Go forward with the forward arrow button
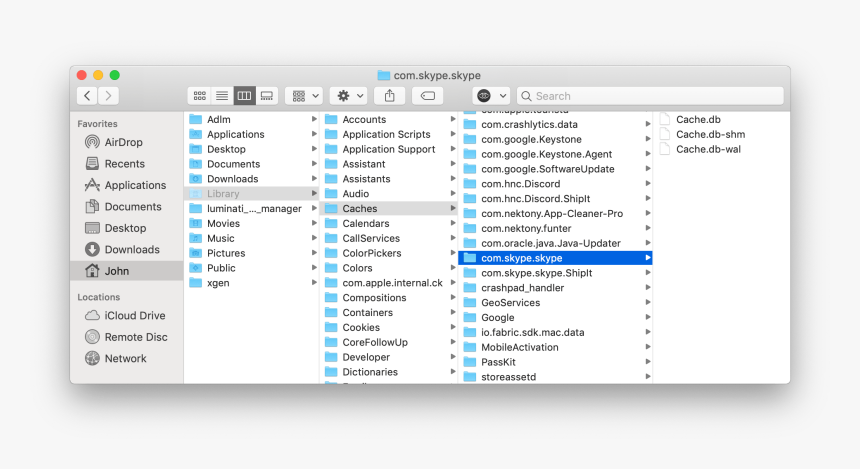Viewport: 860px width, 469px height. click(109, 96)
